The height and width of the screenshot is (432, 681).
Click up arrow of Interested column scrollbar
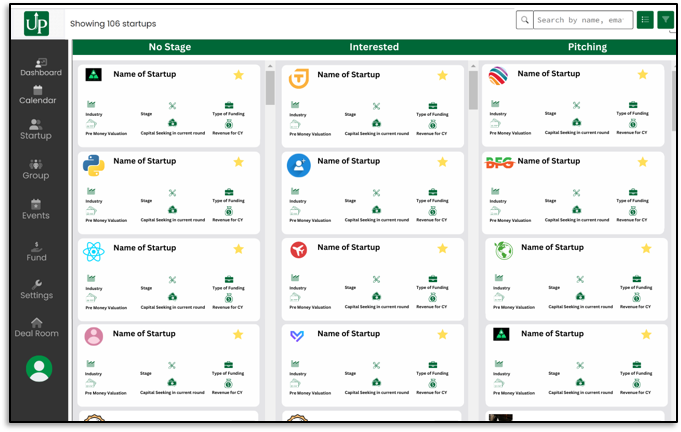point(473,66)
